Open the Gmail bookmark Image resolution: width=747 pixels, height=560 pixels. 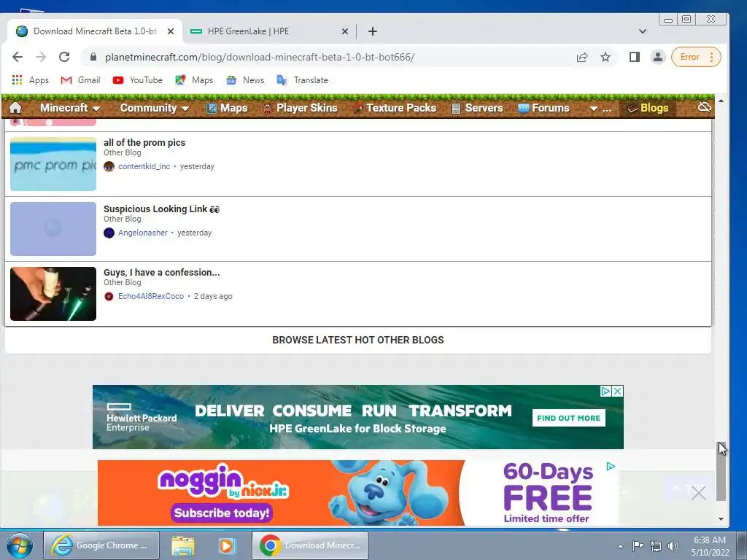tap(80, 80)
